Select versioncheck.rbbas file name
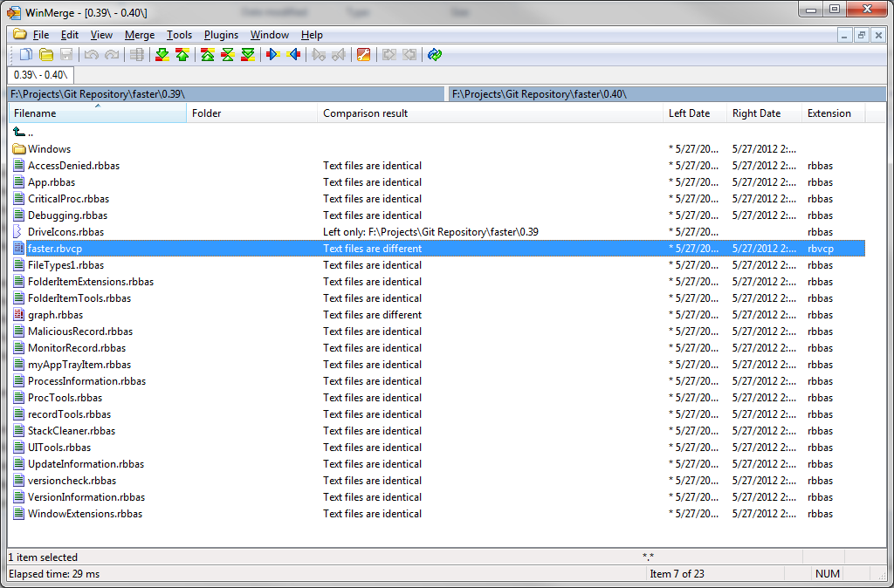 point(72,481)
